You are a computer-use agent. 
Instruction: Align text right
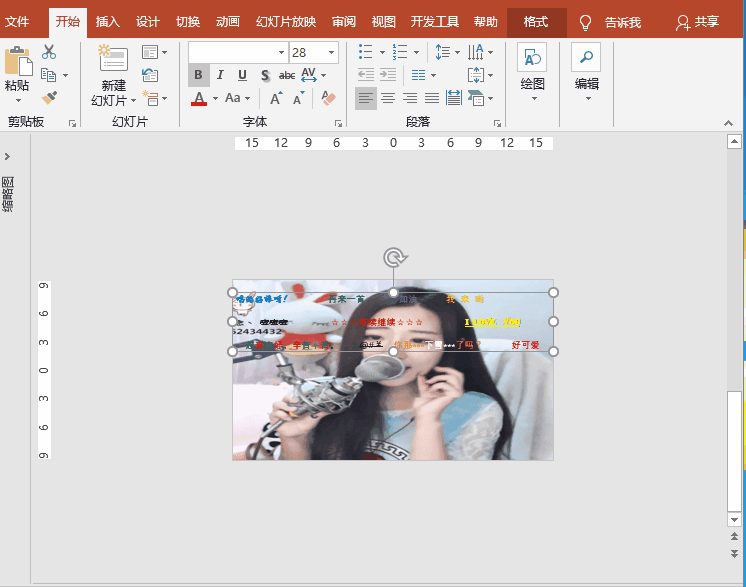point(410,98)
